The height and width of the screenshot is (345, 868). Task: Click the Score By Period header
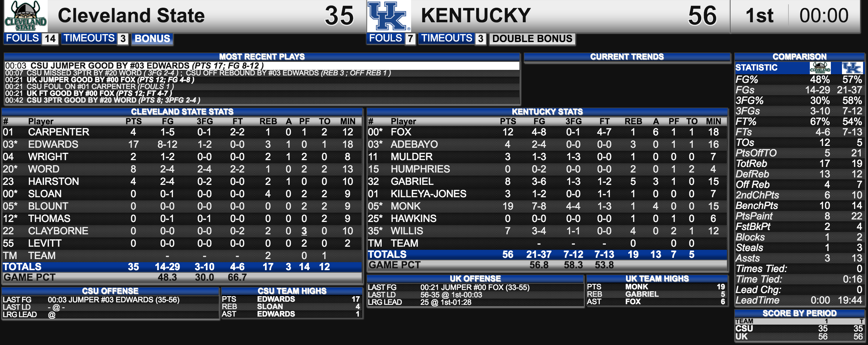pyautogui.click(x=799, y=313)
